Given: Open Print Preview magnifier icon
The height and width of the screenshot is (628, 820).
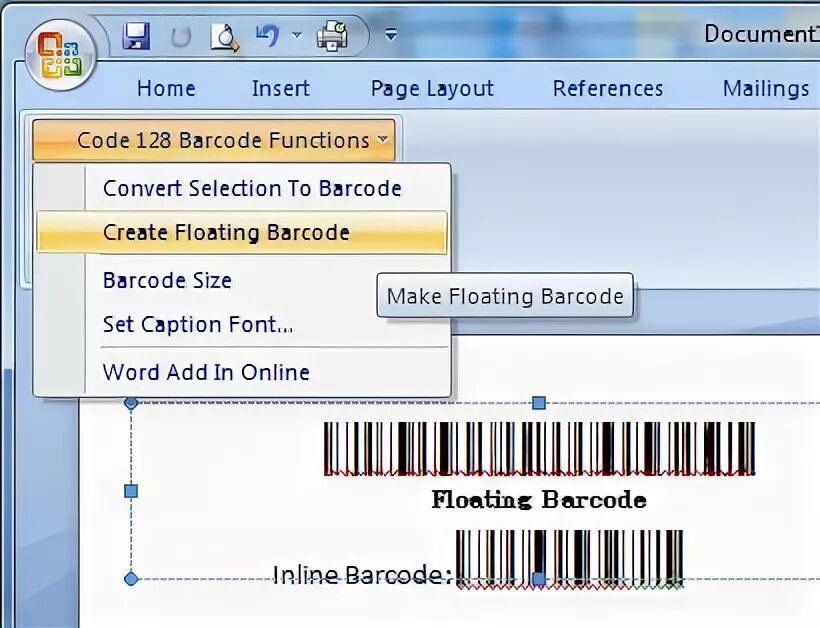Looking at the screenshot, I should pos(224,37).
